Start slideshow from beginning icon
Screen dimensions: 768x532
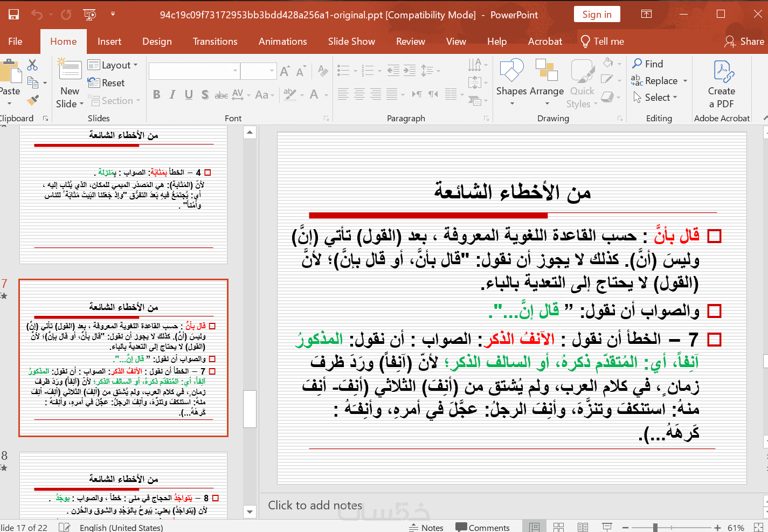click(89, 15)
